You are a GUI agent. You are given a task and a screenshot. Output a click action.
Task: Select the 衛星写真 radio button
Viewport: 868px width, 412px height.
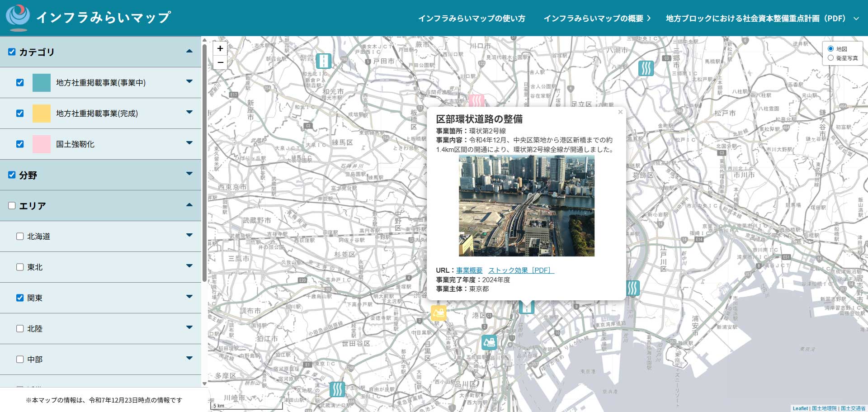[x=830, y=57]
